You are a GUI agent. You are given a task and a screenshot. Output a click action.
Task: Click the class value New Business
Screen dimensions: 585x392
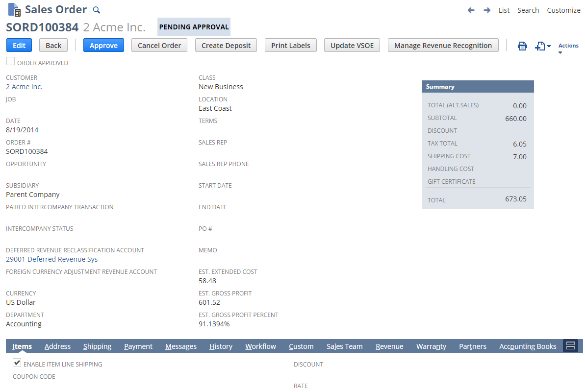pos(221,87)
